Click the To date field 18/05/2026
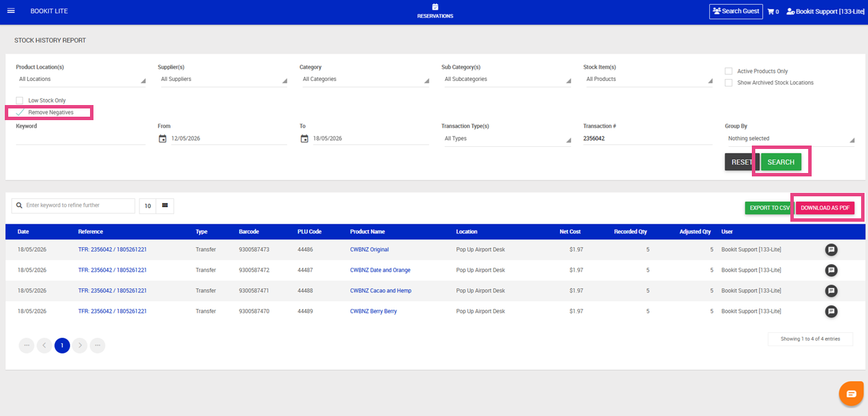 coord(370,139)
